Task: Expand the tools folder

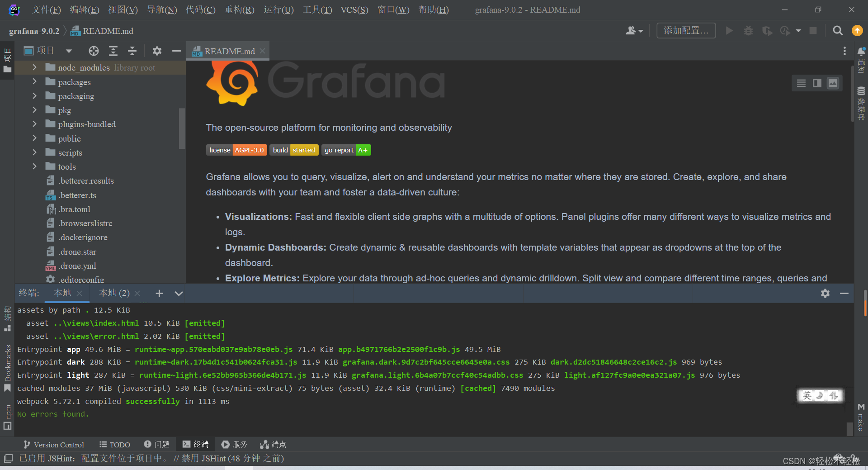Action: coord(34,166)
